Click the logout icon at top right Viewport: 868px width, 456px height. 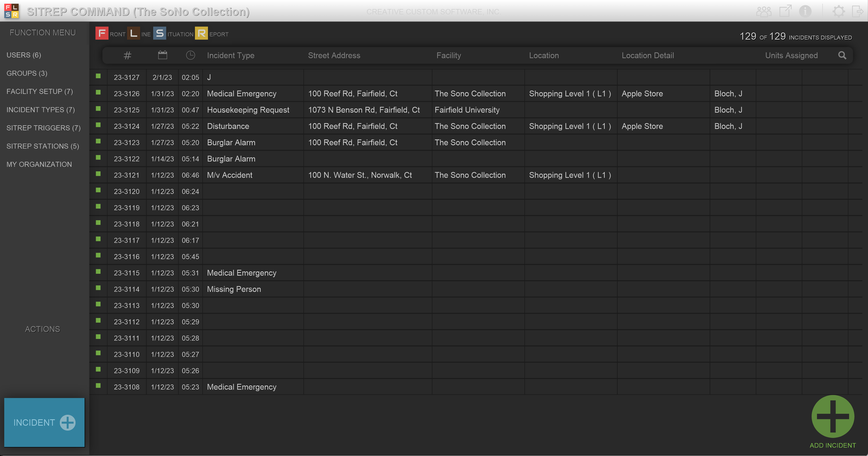coord(858,11)
